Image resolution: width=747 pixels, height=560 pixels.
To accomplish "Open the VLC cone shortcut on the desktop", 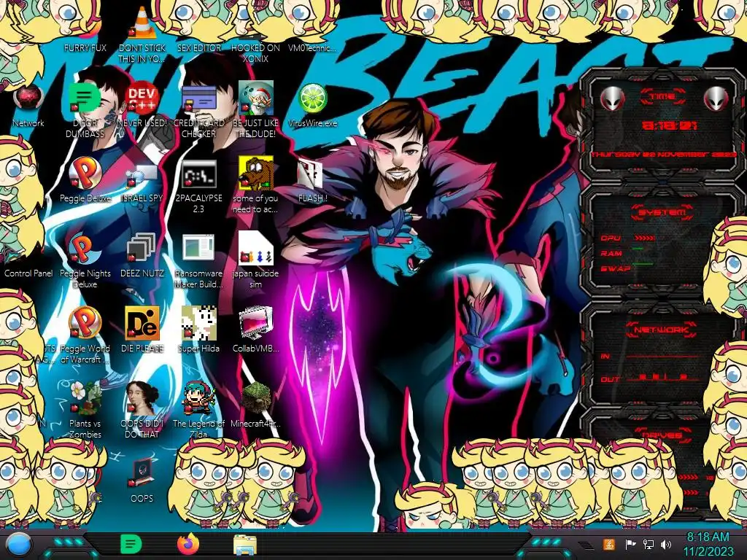I will click(142, 24).
